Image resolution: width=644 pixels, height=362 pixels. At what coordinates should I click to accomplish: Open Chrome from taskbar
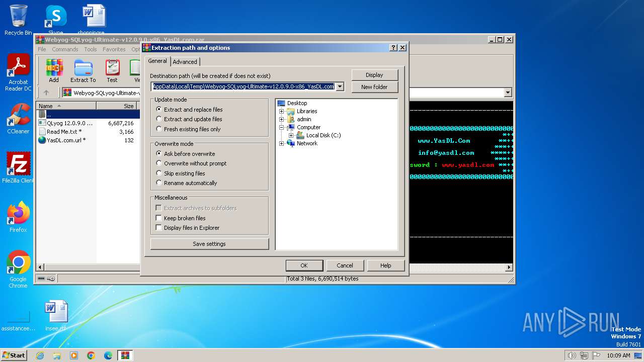click(91, 355)
